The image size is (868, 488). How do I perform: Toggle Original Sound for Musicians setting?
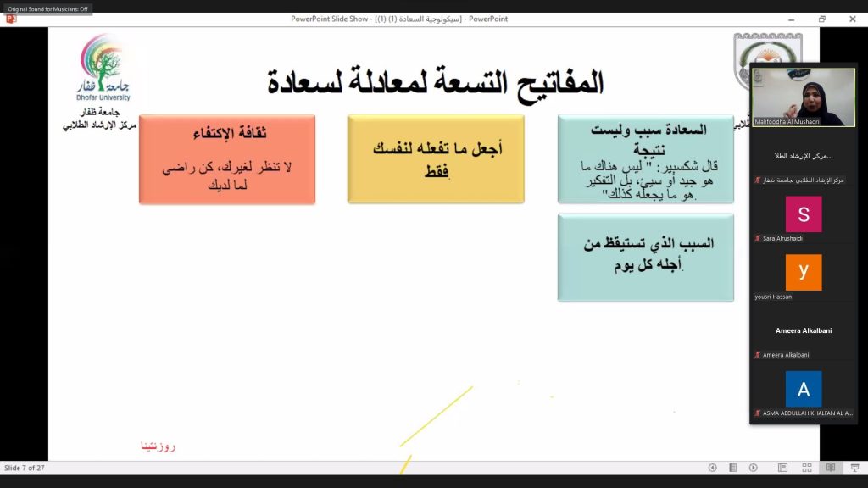coord(47,8)
